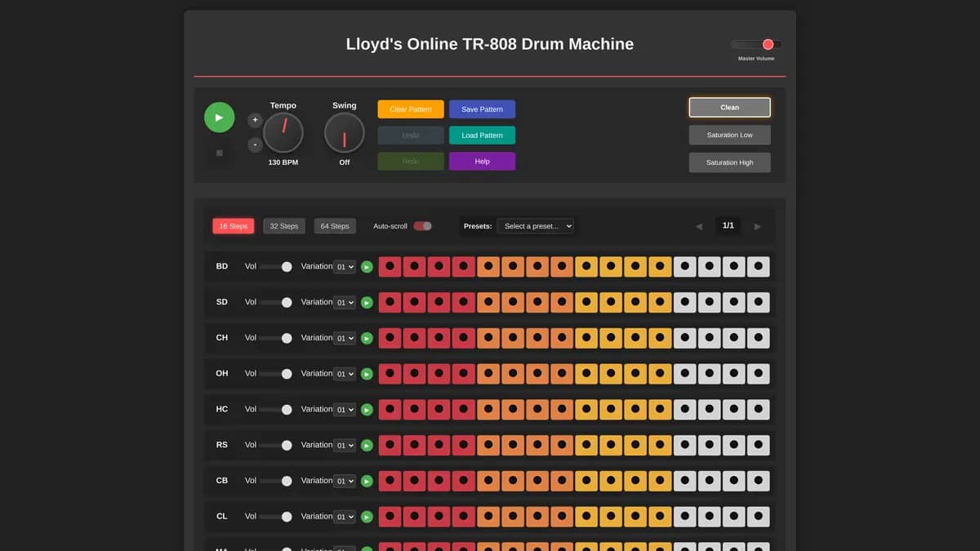The image size is (980, 551).
Task: Toggle step 16 on the BD row
Action: 759,267
